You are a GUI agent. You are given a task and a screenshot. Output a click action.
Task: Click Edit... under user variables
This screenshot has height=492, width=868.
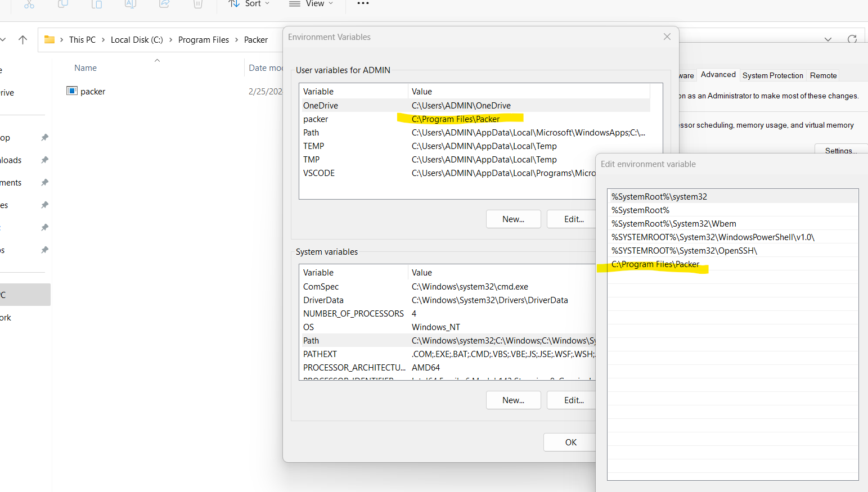click(x=572, y=219)
